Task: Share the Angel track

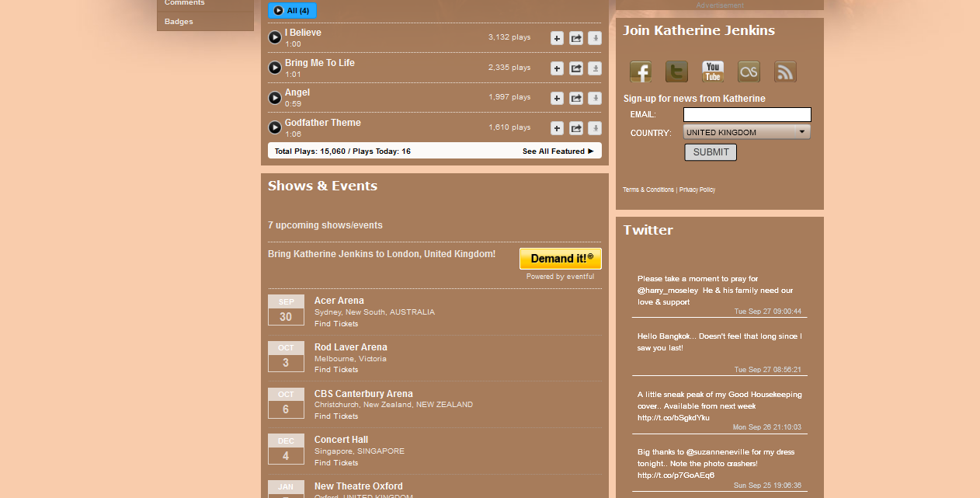Action: point(576,98)
